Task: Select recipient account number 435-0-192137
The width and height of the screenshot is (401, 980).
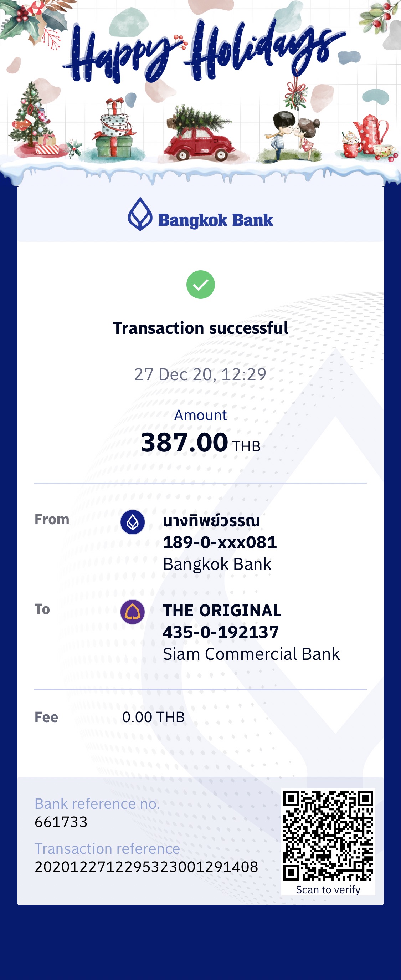Action: point(221,632)
